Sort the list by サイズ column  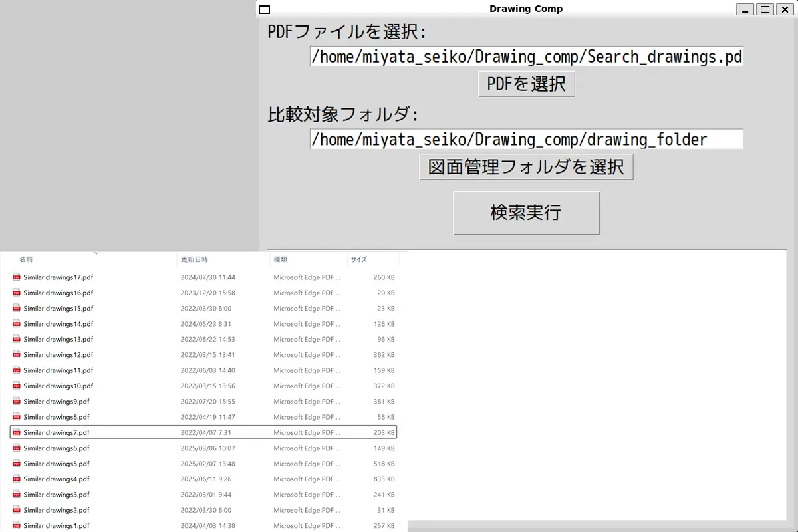click(x=359, y=259)
